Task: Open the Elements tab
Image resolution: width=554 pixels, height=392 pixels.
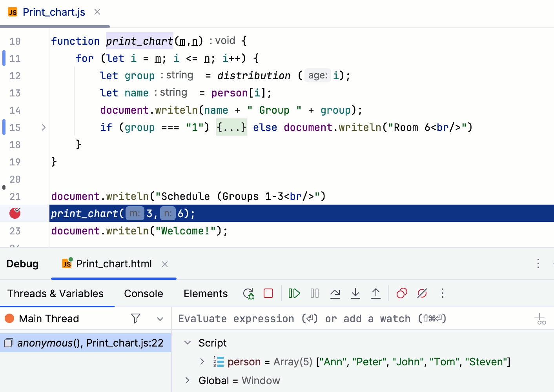Action: pos(206,293)
